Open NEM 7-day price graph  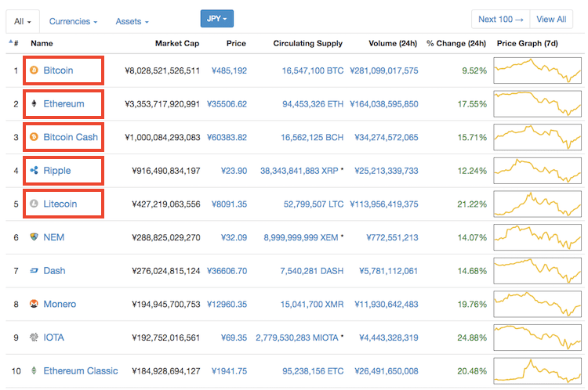pyautogui.click(x=537, y=237)
